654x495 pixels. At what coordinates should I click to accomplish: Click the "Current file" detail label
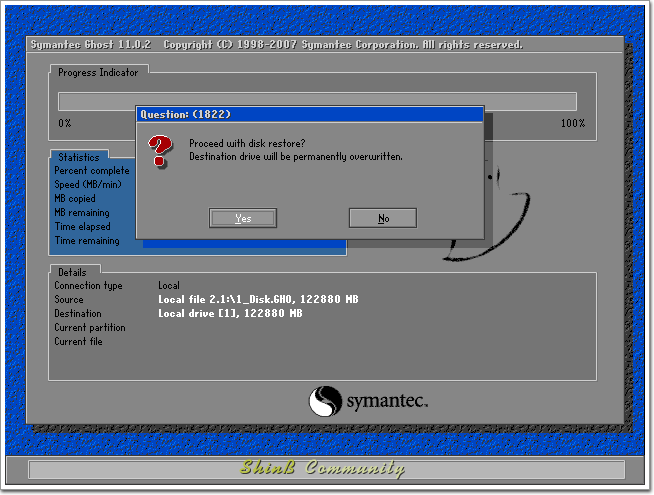point(78,342)
